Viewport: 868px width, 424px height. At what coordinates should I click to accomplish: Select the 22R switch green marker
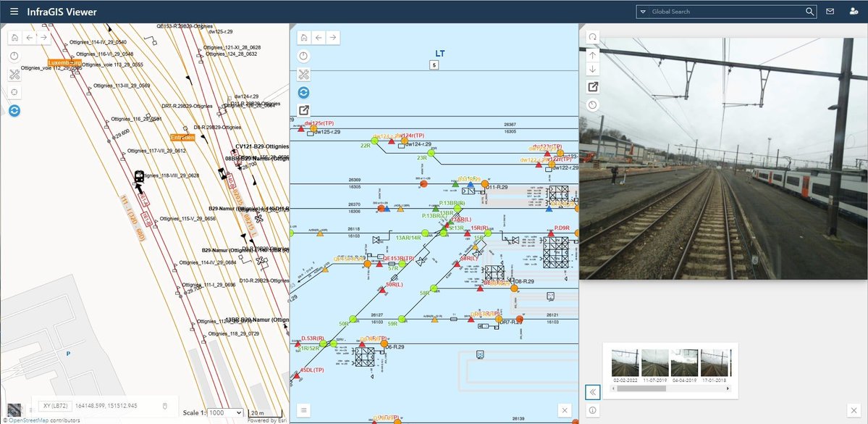pyautogui.click(x=374, y=141)
